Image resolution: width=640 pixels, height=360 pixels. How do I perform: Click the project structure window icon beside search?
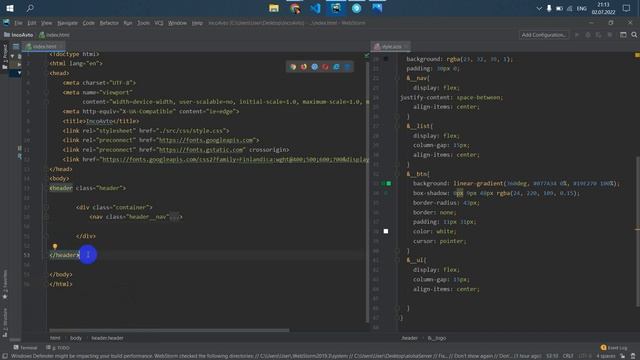point(623,35)
